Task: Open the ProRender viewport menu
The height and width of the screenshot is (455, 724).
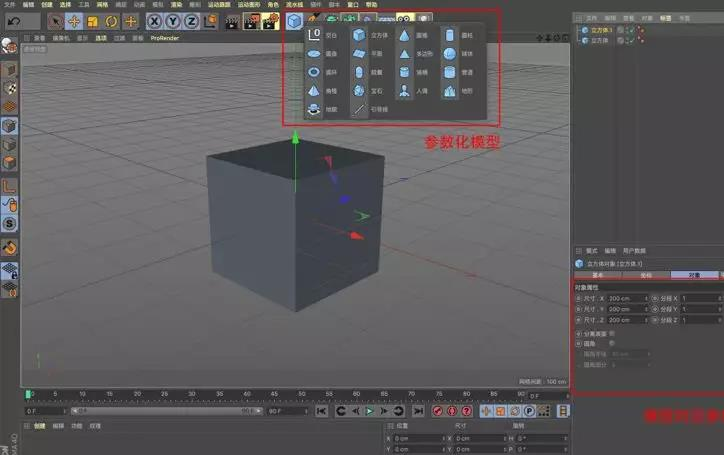Action: 164,38
